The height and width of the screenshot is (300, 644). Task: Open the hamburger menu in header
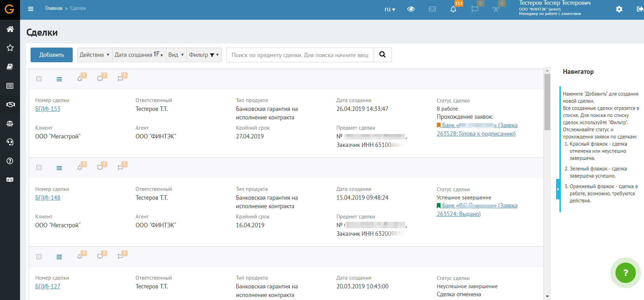tap(31, 9)
